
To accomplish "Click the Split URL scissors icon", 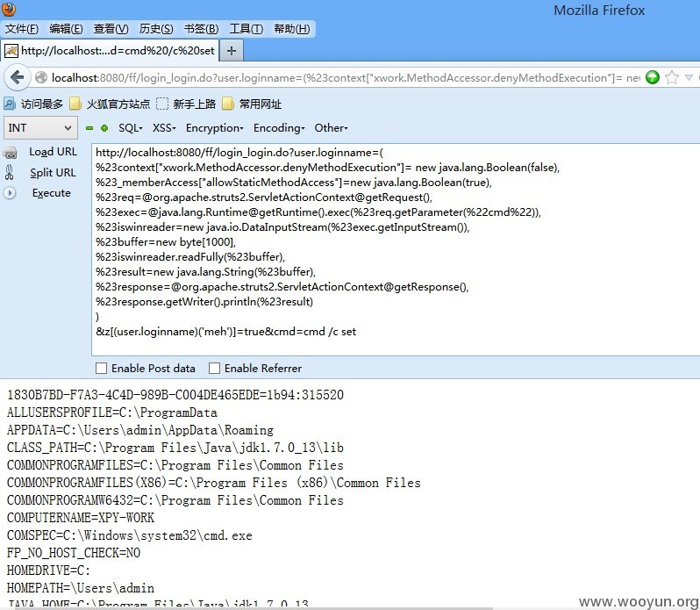I will [x=10, y=173].
